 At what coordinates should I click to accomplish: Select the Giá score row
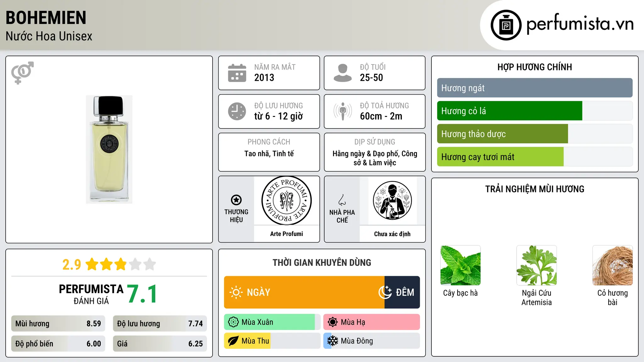click(160, 344)
